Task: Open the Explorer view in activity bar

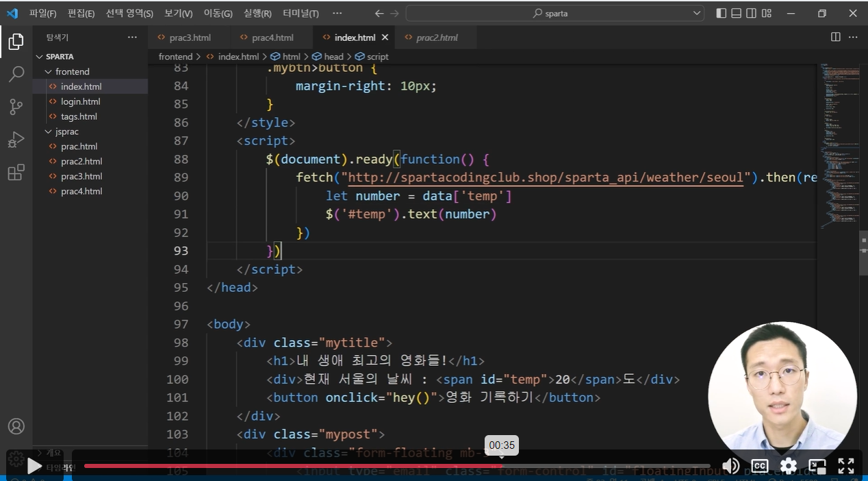Action: click(x=16, y=42)
